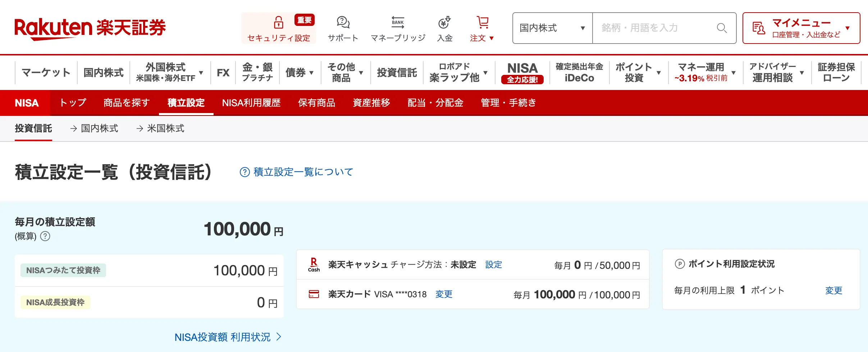Image resolution: width=868 pixels, height=352 pixels.
Task: Click the 銘柄・用語を入力 search field
Action: (x=647, y=28)
